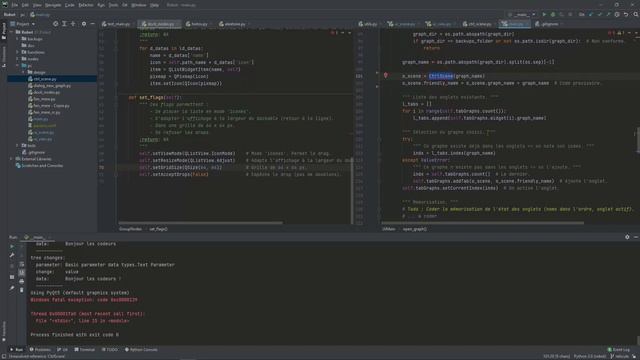The height and width of the screenshot is (360, 640).
Task: Expand the functions folder
Action: coord(18,52)
